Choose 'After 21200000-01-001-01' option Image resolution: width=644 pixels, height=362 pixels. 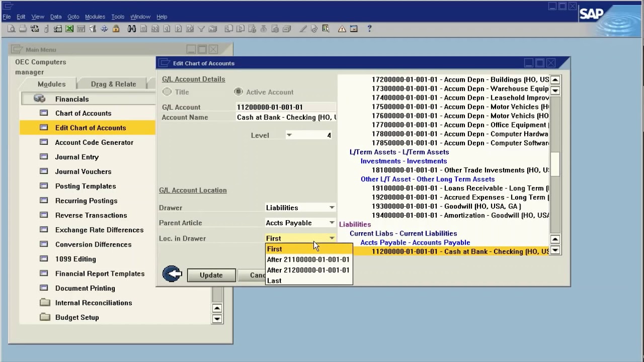tap(309, 270)
